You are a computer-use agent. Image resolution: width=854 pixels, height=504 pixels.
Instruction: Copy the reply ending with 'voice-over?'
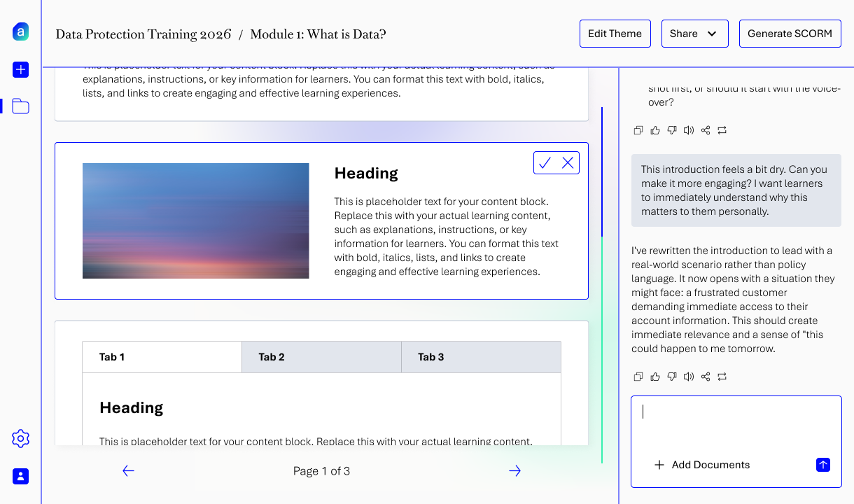tap(638, 130)
